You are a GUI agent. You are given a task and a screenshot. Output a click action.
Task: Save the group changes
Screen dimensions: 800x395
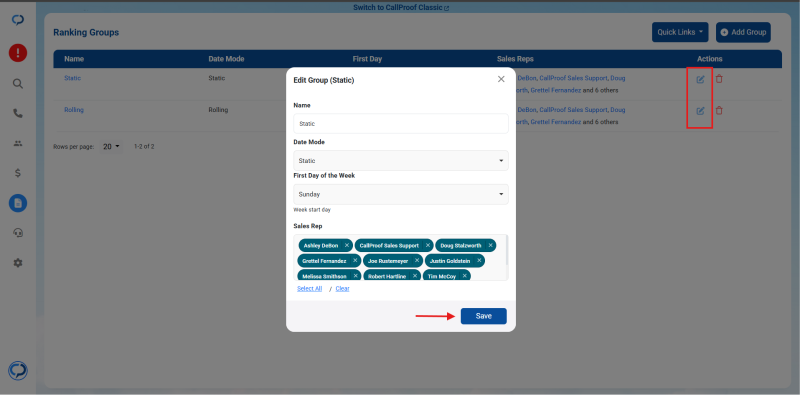(483, 316)
